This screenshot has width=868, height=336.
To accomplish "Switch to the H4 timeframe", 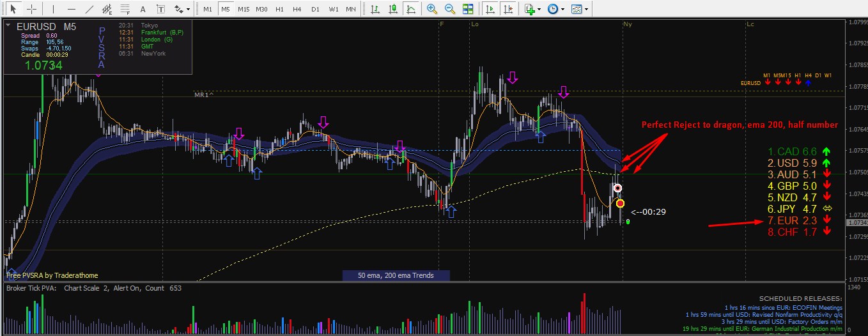I will [x=297, y=9].
